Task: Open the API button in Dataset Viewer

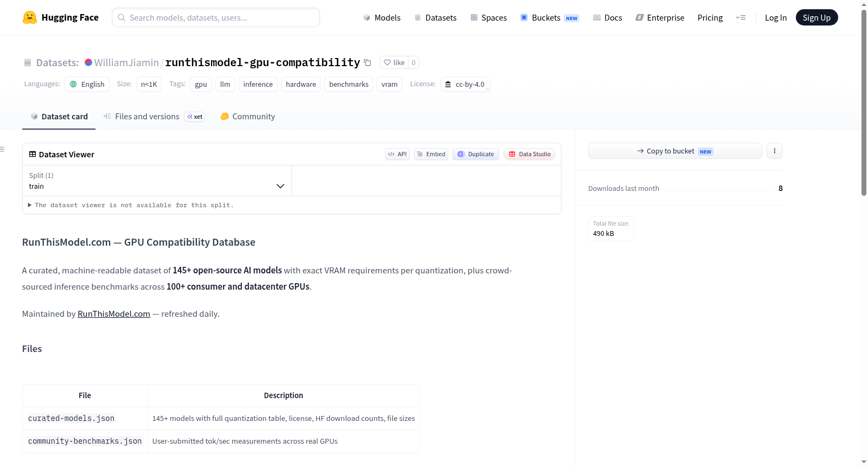Action: pyautogui.click(x=397, y=154)
